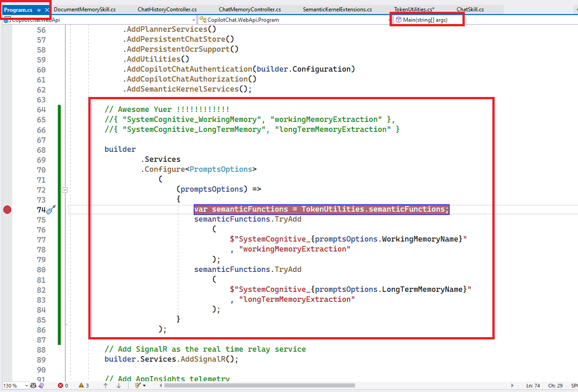Toggle the breakpoint on line 74
Screen dimensions: 578x392
[7, 209]
